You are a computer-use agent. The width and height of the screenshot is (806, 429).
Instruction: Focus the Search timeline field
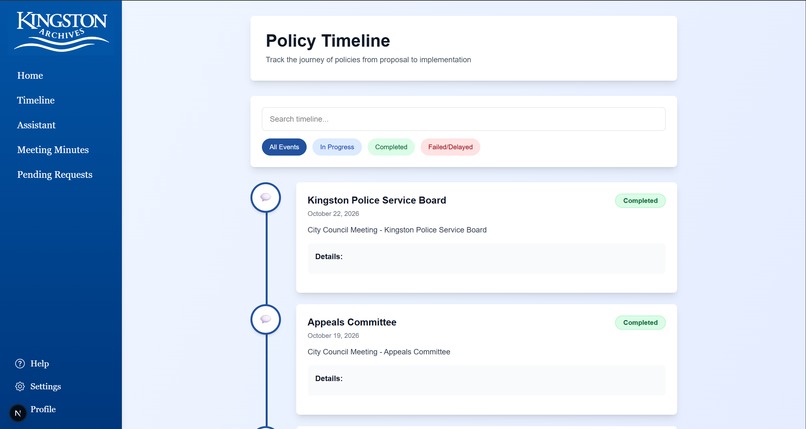pos(464,119)
